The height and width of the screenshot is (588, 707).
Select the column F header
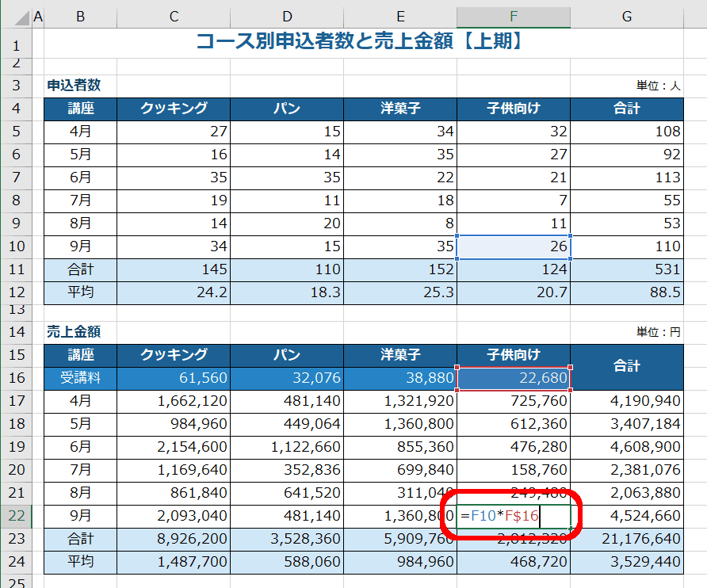(513, 17)
